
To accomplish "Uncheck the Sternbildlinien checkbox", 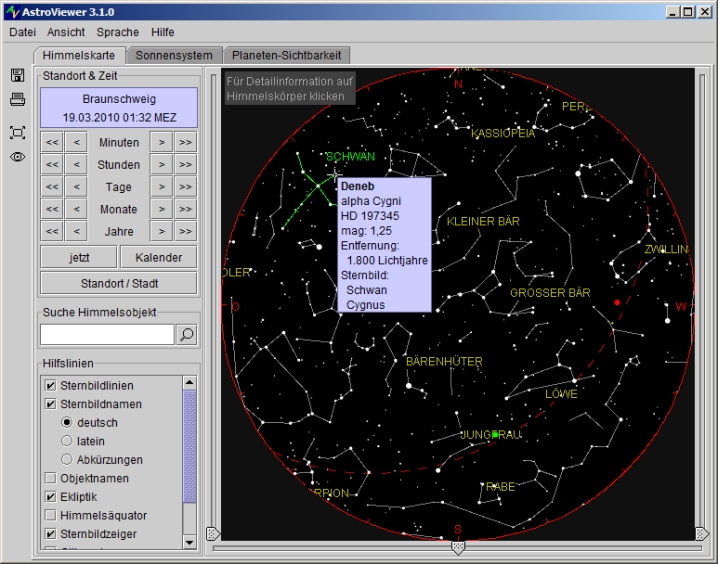I will click(51, 386).
